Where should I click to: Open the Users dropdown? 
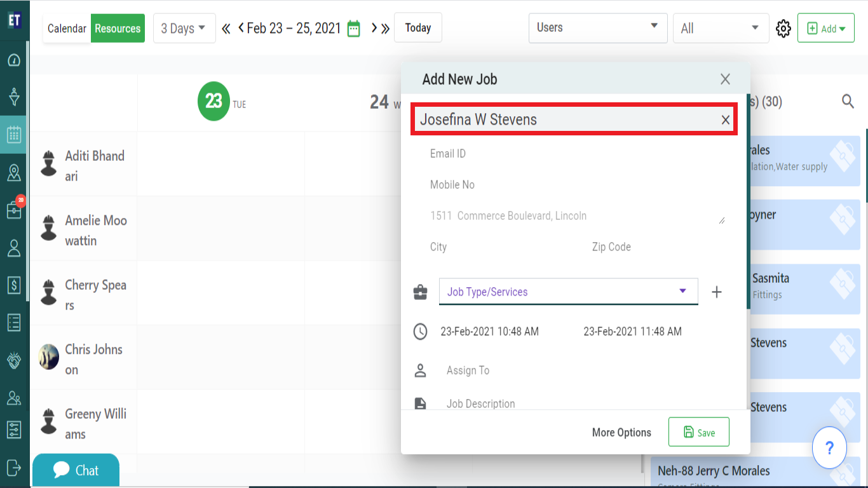click(598, 28)
